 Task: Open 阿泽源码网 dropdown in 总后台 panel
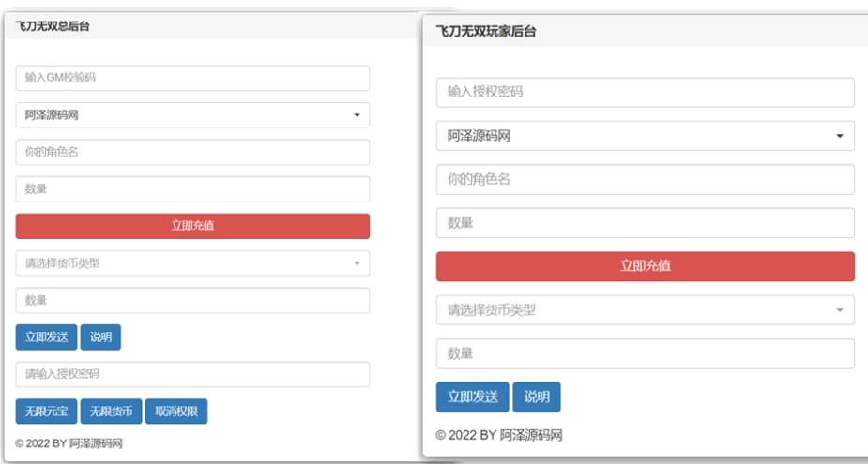[192, 115]
